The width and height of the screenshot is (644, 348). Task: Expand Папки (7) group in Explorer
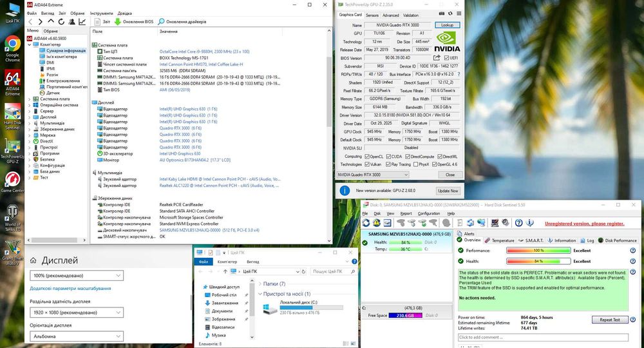click(x=260, y=284)
